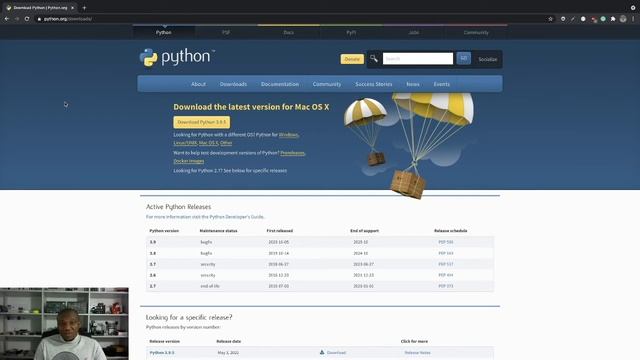Viewport: 640px width, 360px height.
Task: Select the PyPI tab in the top strip
Action: [351, 32]
